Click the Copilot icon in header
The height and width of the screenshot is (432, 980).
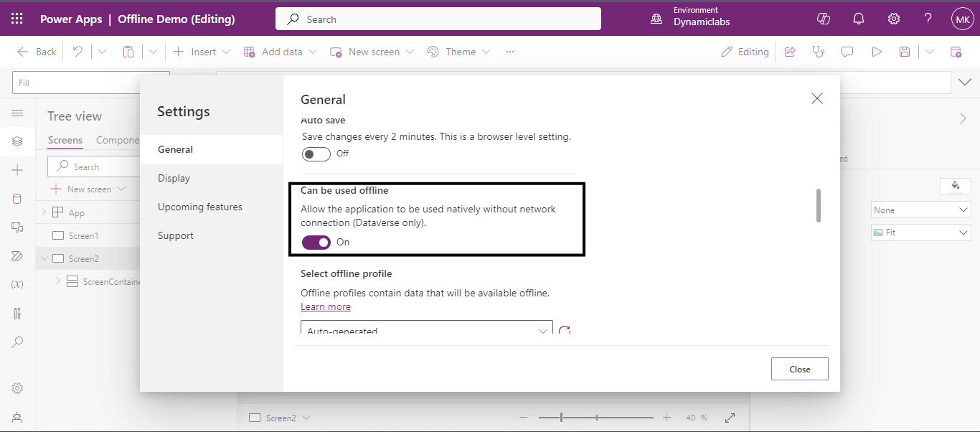pos(824,19)
